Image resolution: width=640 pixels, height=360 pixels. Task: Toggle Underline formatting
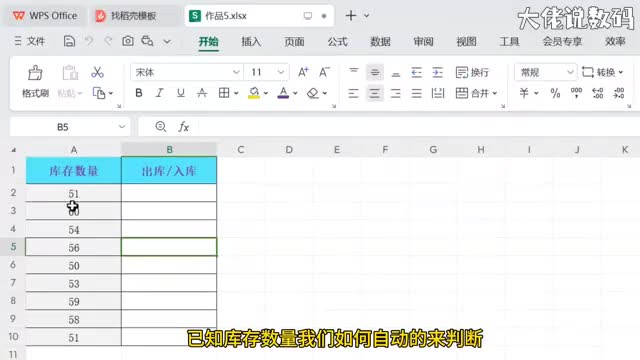(180, 93)
